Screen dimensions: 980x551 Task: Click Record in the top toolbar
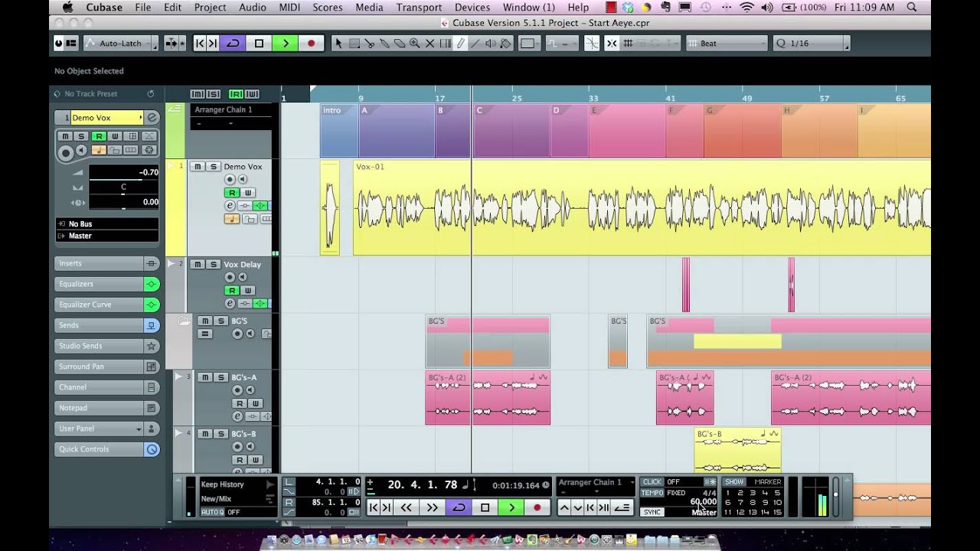tap(311, 44)
